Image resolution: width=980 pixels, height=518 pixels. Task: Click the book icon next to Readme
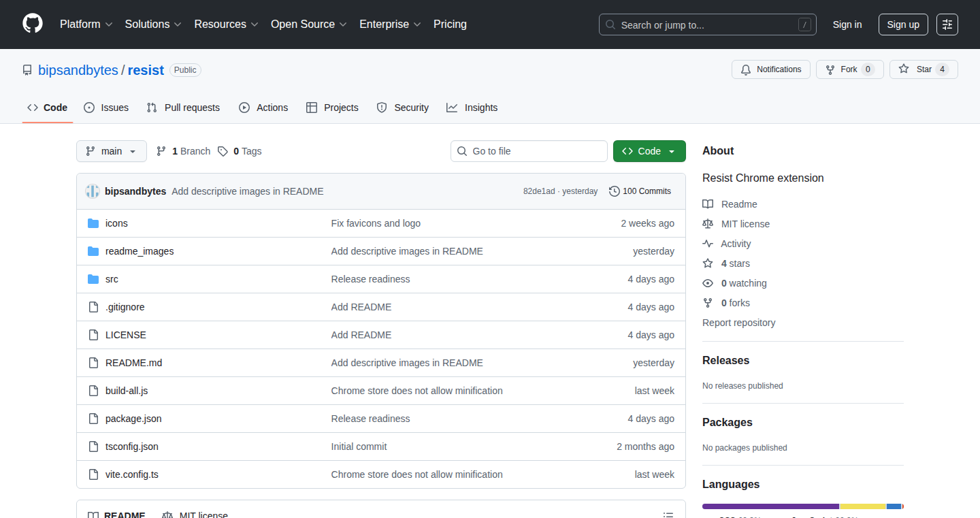708,204
